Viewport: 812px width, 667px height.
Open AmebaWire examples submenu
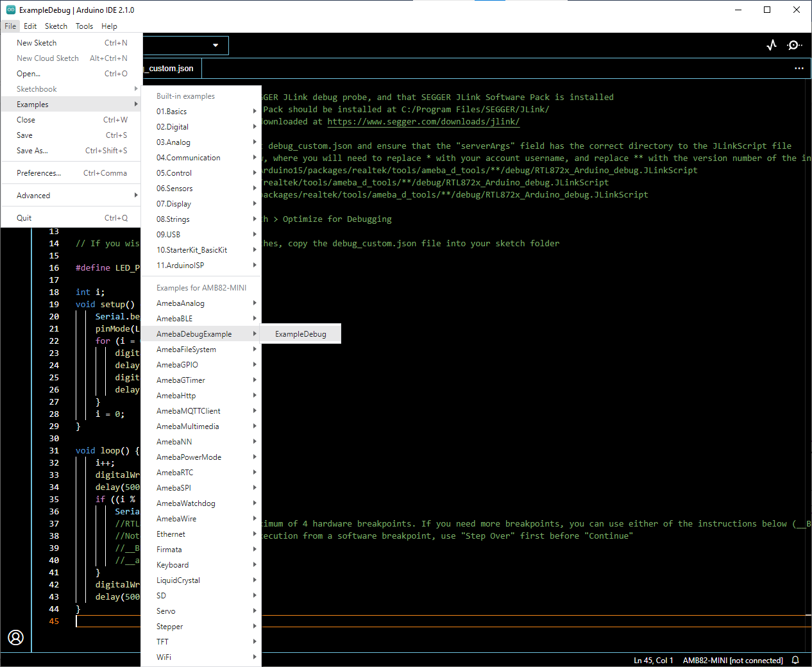click(x=201, y=519)
